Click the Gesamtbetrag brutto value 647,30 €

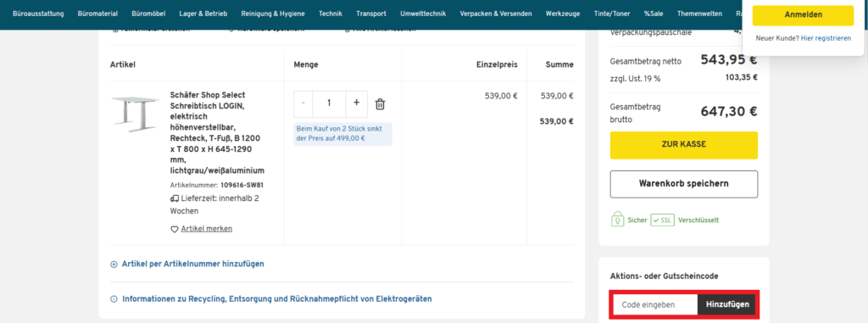729,111
